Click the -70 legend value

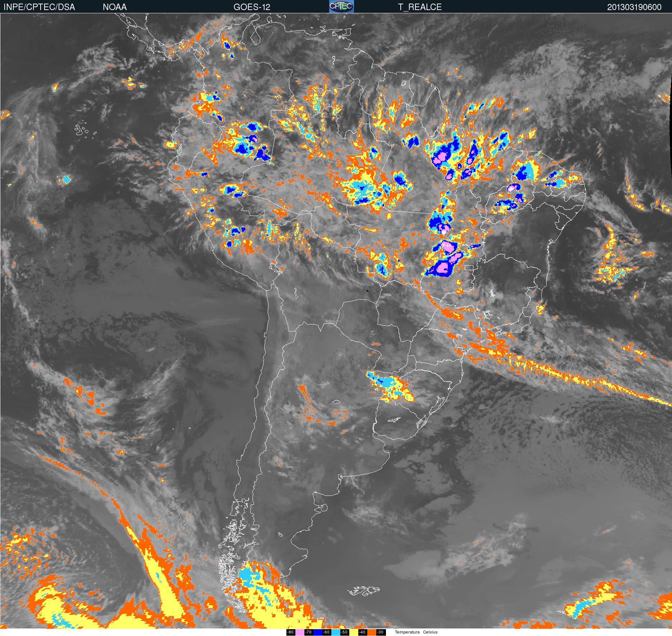(x=309, y=632)
